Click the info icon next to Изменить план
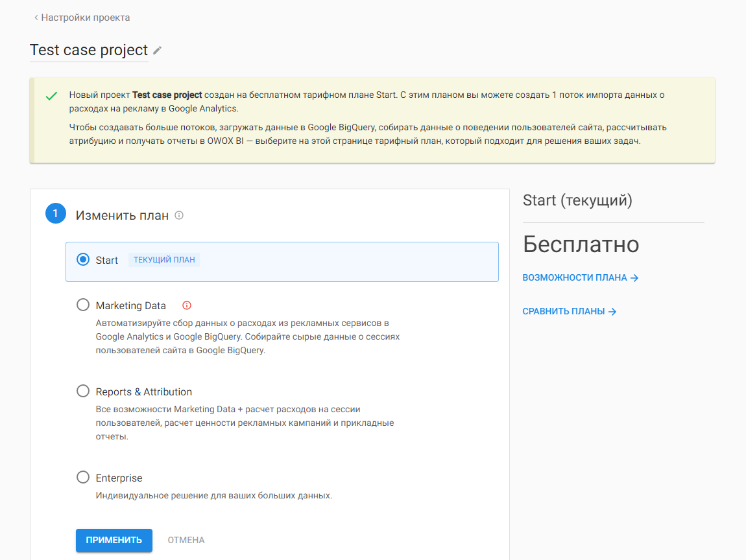Viewport: 746px width, 560px height. 179,215
